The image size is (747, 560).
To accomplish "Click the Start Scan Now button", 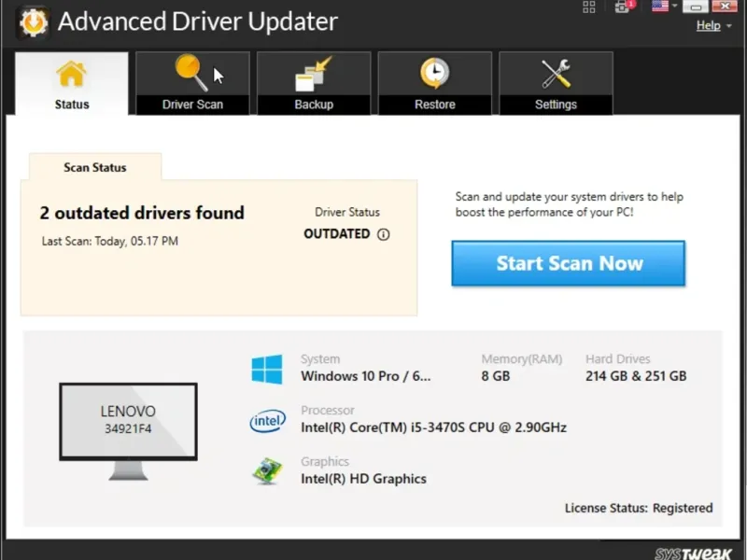I will [x=569, y=263].
